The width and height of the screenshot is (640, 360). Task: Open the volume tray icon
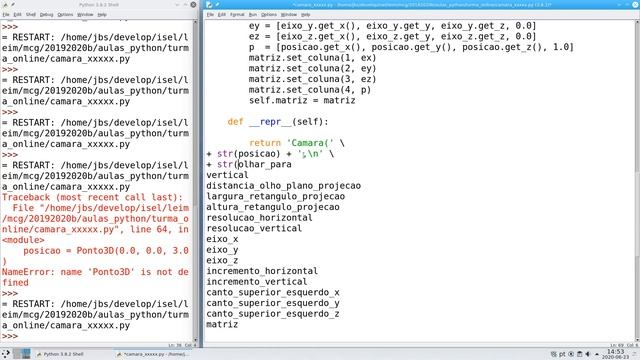[588, 354]
